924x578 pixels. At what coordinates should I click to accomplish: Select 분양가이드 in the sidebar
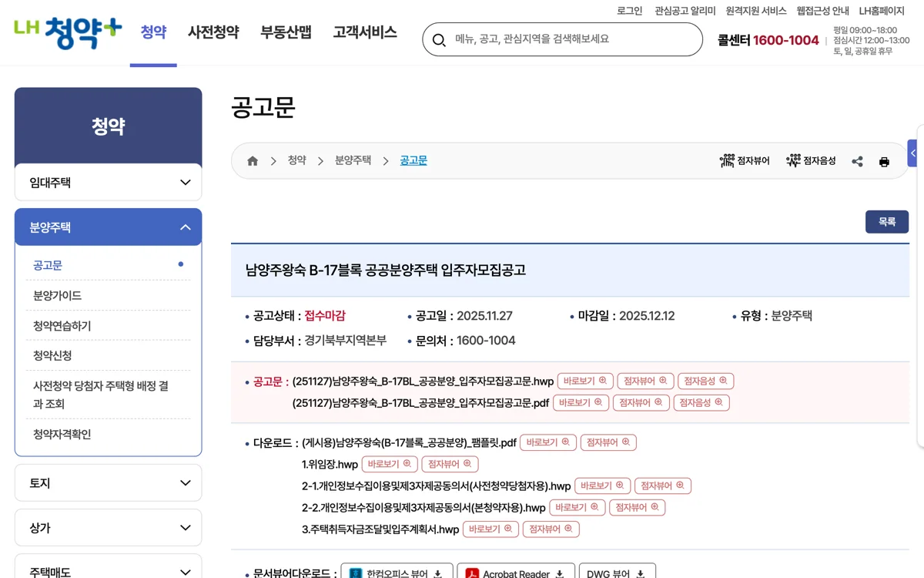pos(57,295)
